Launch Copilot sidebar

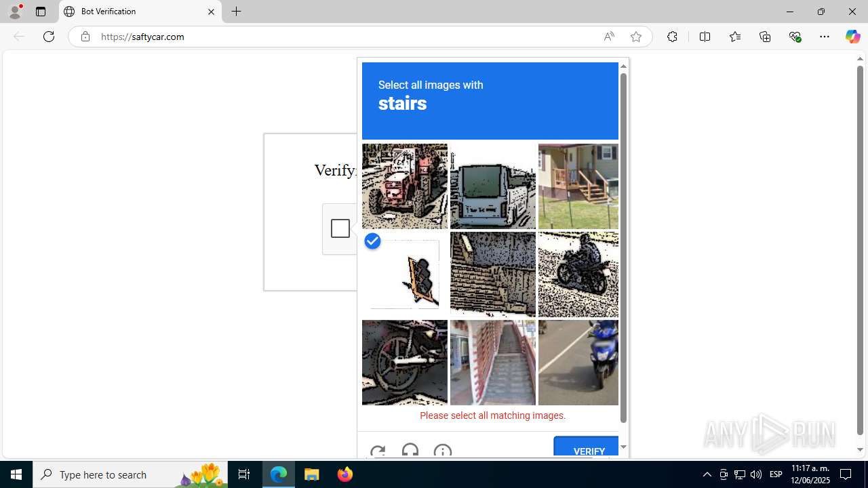[x=852, y=37]
